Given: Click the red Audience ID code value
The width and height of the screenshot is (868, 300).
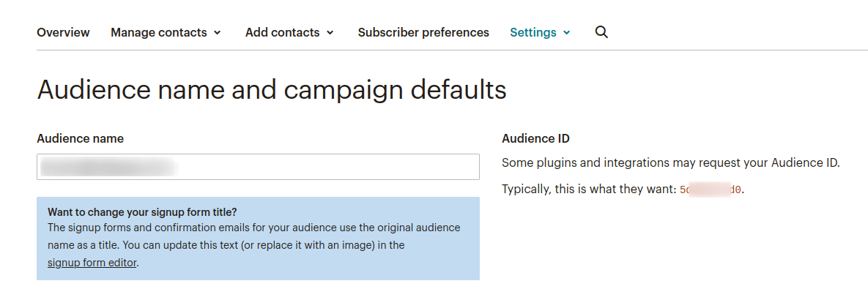Looking at the screenshot, I should [711, 190].
